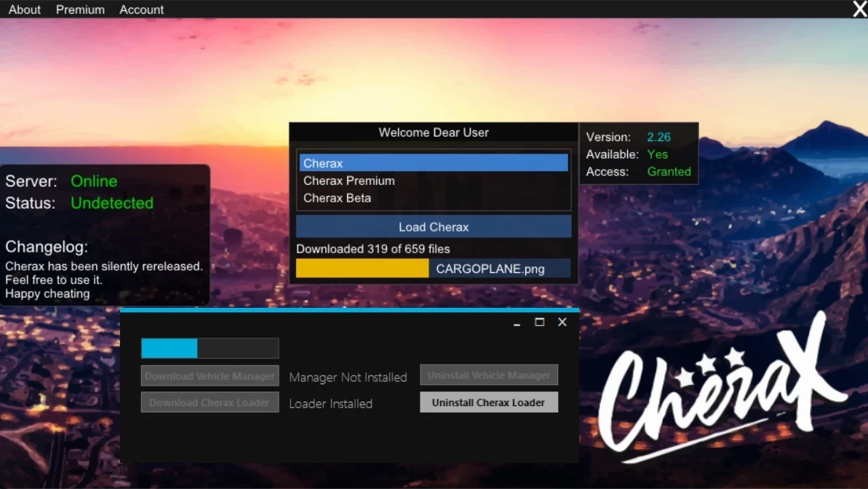Click the Welcome Dear User title bar
The width and height of the screenshot is (868, 489).
tap(434, 132)
